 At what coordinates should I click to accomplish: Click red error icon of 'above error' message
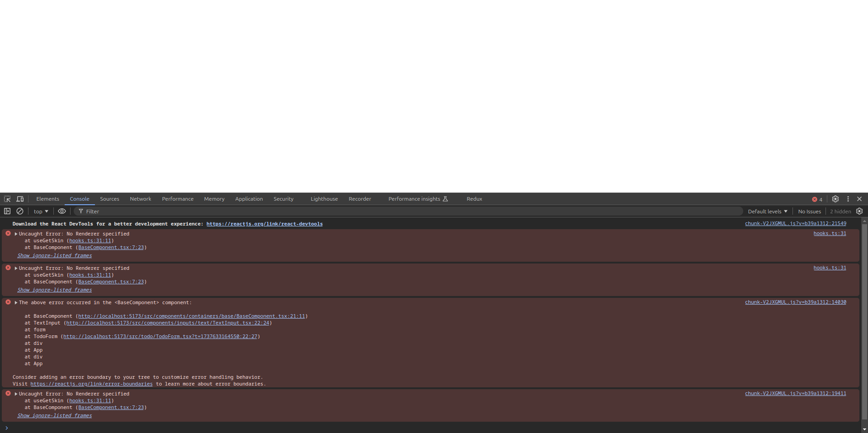pos(8,302)
